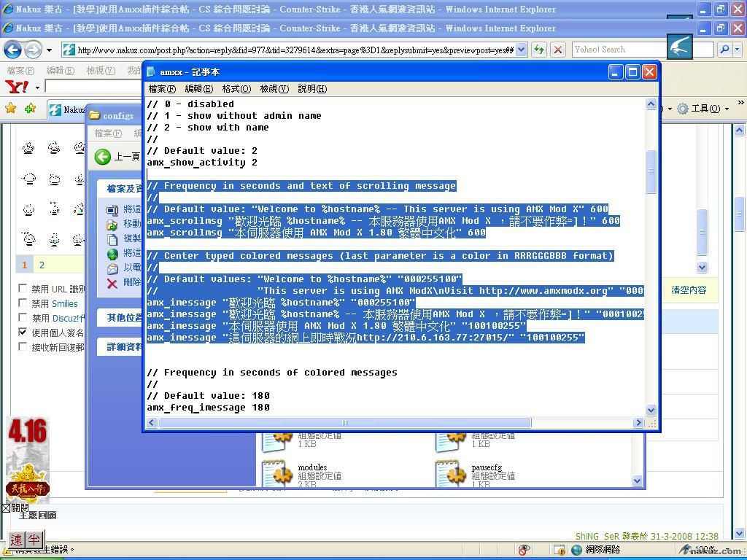Click the red X delete icon in configs
The width and height of the screenshot is (747, 560).
click(112, 283)
